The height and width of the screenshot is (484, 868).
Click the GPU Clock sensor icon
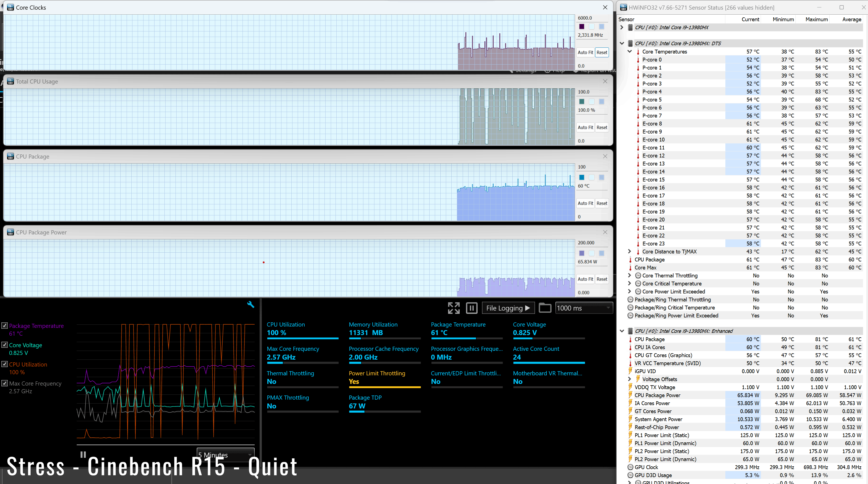pyautogui.click(x=630, y=467)
